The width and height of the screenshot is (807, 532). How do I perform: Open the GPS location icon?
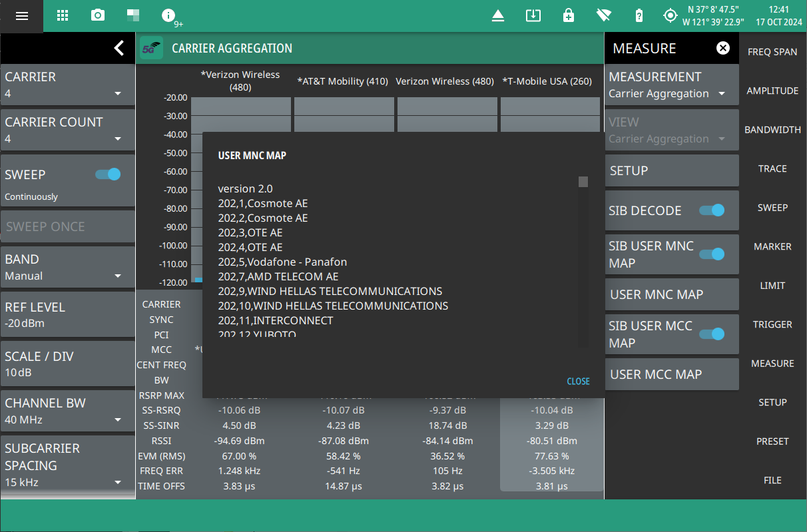(670, 16)
